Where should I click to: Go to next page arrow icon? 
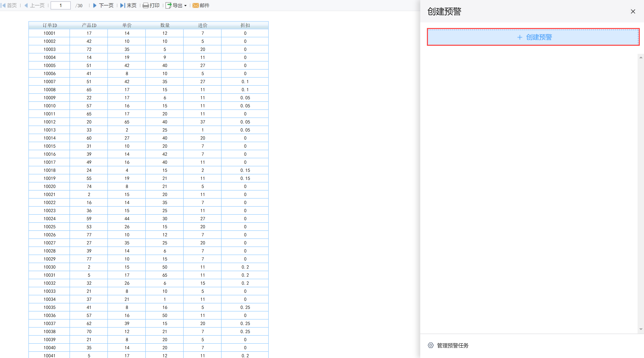click(95, 5)
